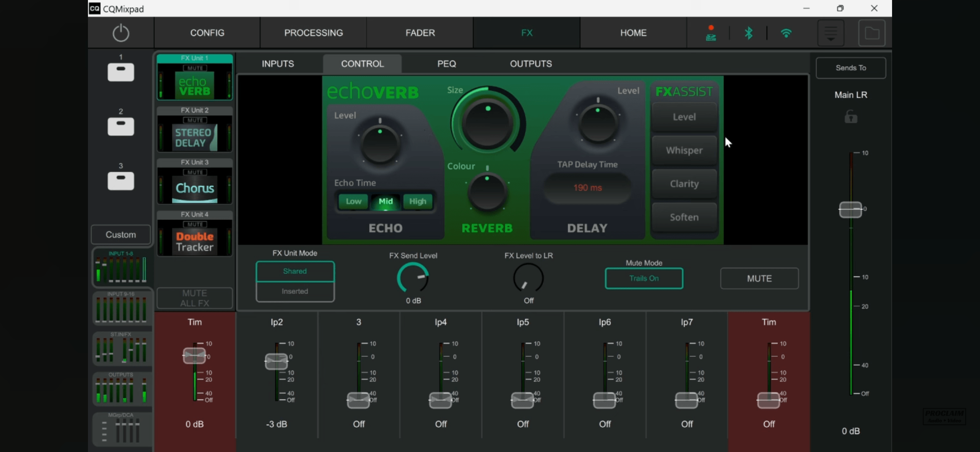Switch to the PEQ sub-tab
980x452 pixels.
coord(446,64)
